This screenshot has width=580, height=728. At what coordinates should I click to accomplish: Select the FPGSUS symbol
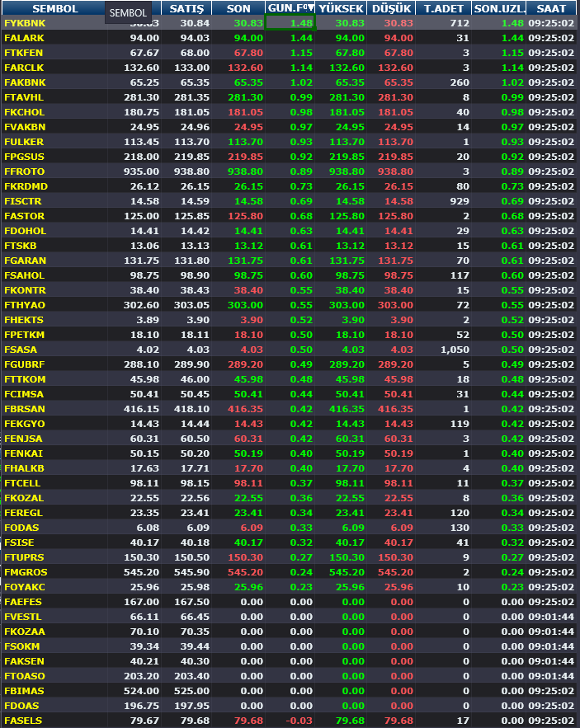point(24,157)
